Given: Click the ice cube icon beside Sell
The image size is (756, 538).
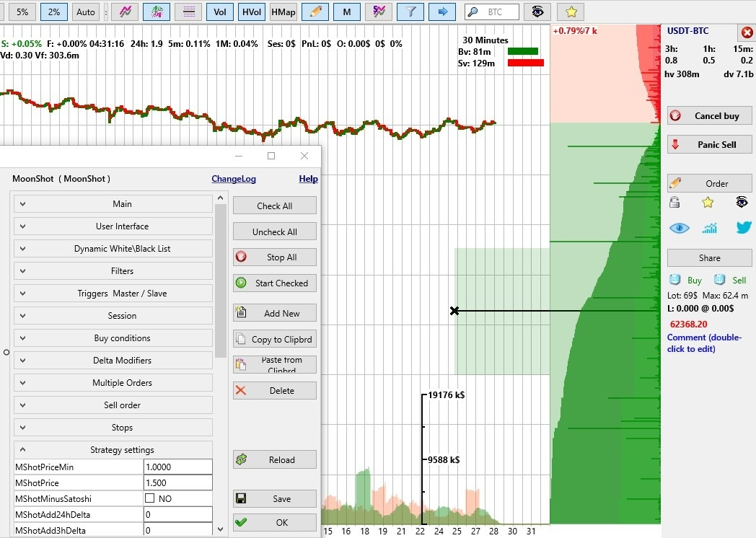Looking at the screenshot, I should (720, 280).
